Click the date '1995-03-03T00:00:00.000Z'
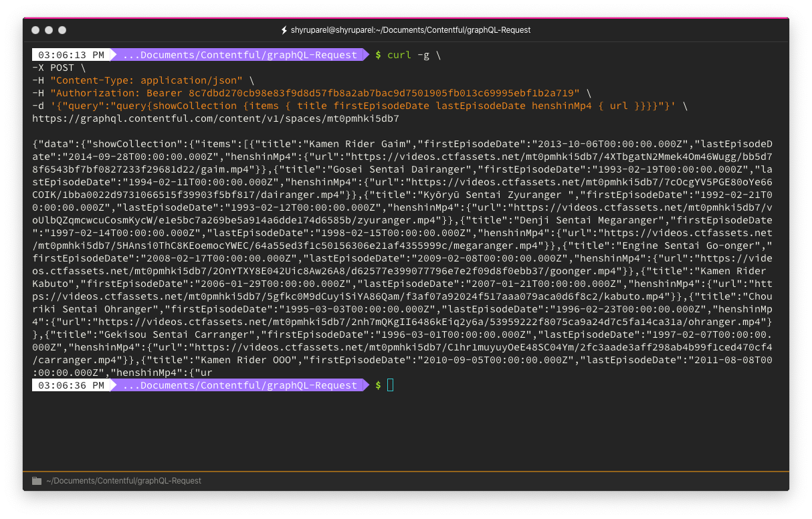This screenshot has height=519, width=812. click(x=357, y=309)
